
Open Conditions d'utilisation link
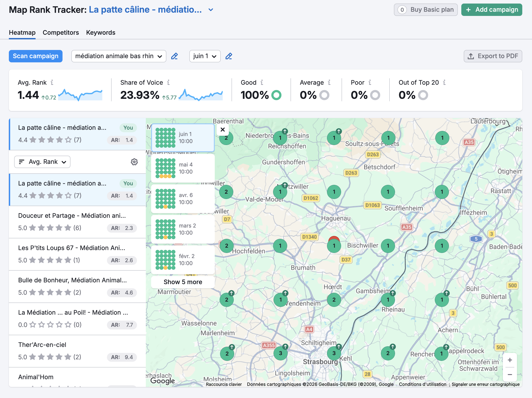[x=422, y=384]
